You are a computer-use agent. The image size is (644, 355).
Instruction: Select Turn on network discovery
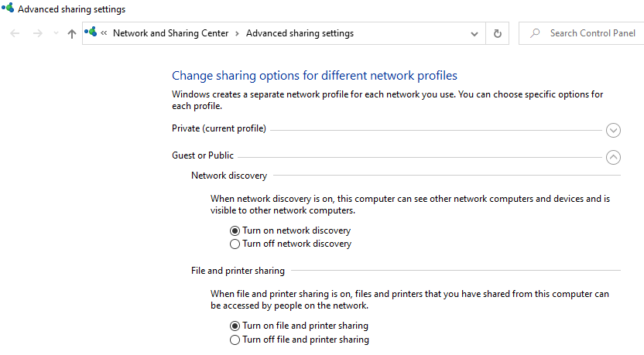(x=235, y=230)
